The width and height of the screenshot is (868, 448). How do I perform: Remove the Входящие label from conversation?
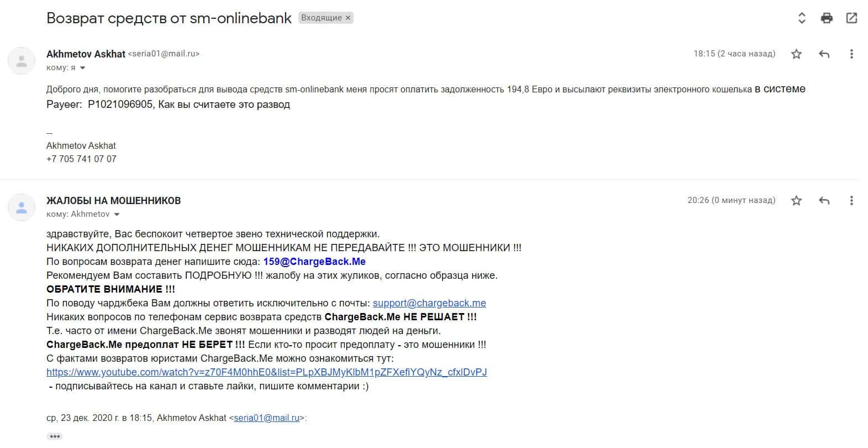[x=348, y=18]
